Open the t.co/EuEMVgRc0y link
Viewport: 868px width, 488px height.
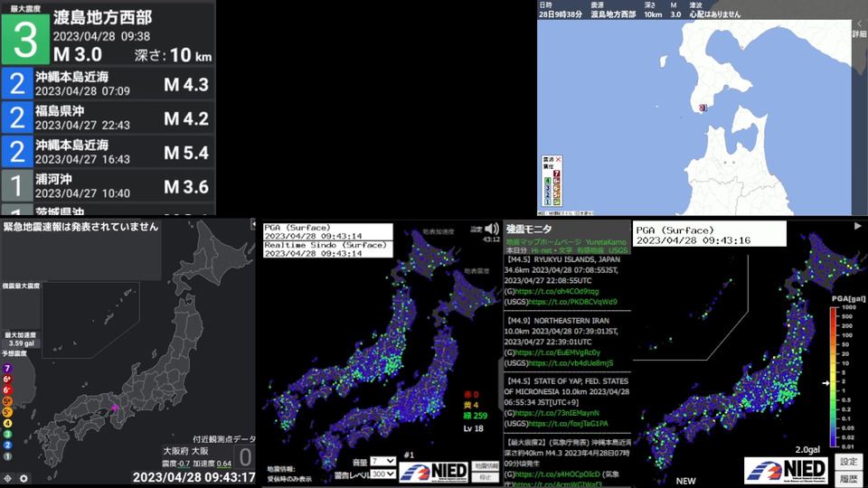tap(558, 352)
